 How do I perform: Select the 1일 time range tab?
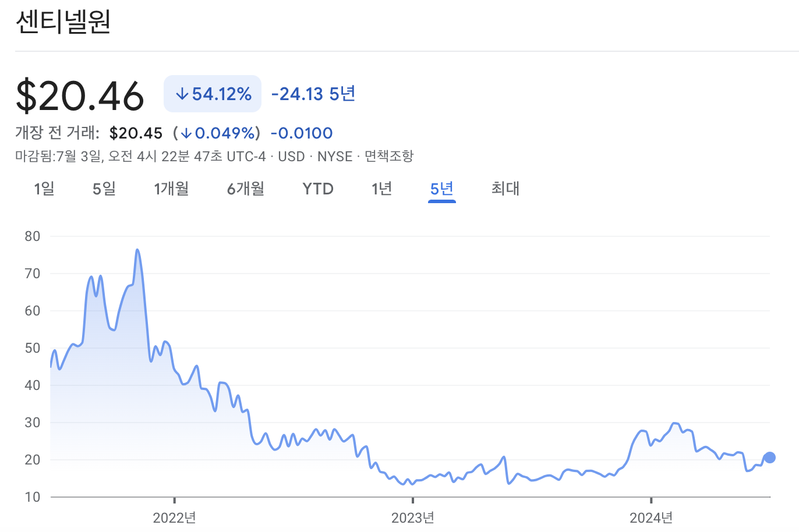click(44, 189)
